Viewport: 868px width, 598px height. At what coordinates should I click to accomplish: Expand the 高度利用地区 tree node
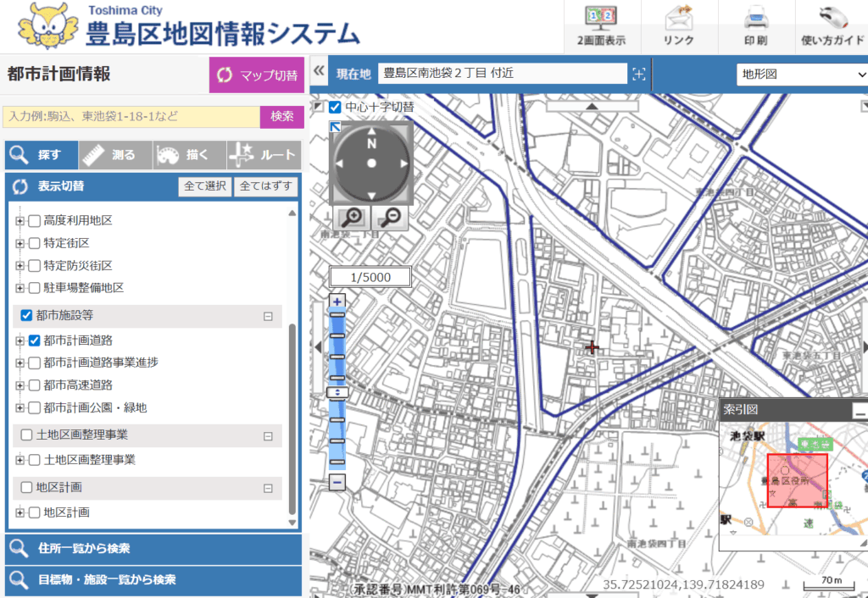point(19,221)
